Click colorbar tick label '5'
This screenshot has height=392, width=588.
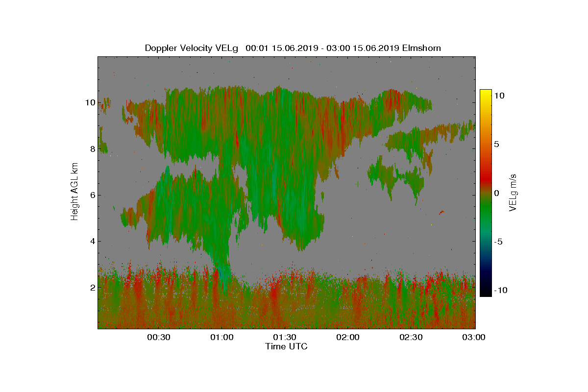click(x=496, y=144)
